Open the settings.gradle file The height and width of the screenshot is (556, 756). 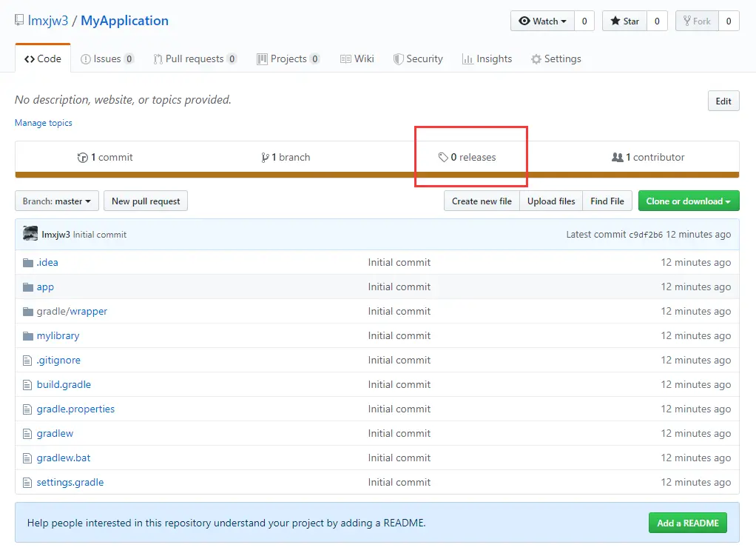[x=70, y=483]
